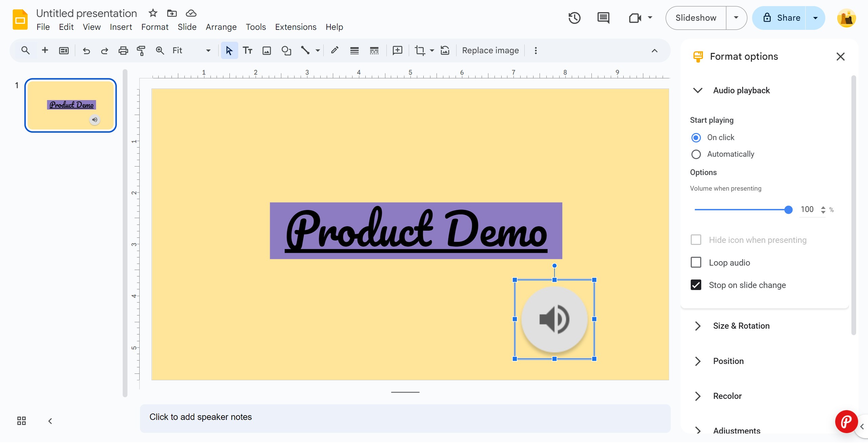
Task: Select Automatically radio button
Action: pyautogui.click(x=696, y=154)
